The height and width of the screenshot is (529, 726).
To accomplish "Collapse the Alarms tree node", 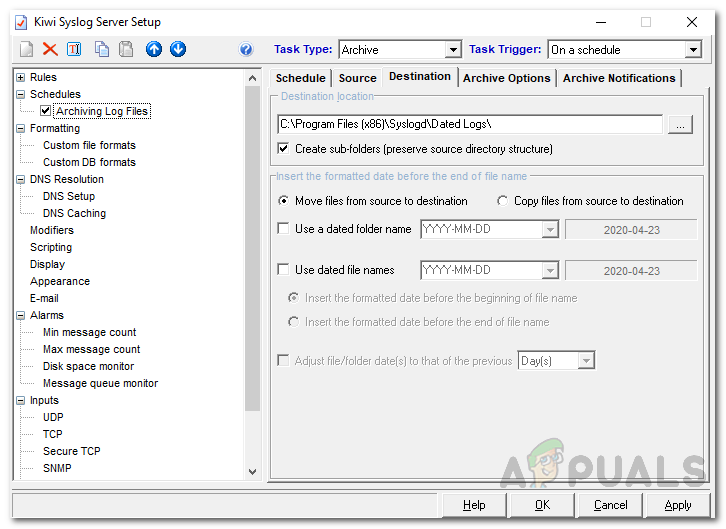I will click(20, 315).
